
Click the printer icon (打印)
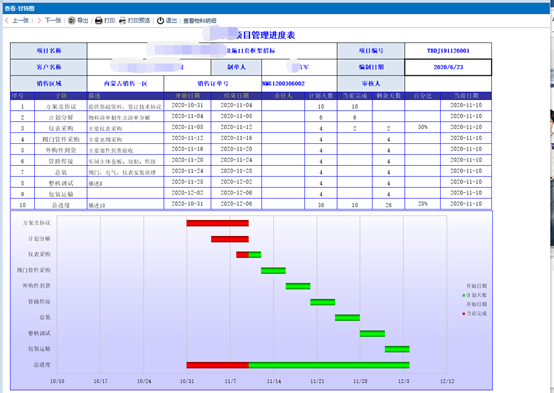[x=99, y=20]
